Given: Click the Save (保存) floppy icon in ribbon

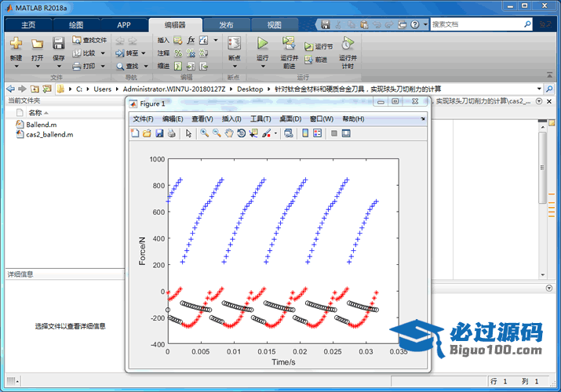Looking at the screenshot, I should (x=58, y=43).
